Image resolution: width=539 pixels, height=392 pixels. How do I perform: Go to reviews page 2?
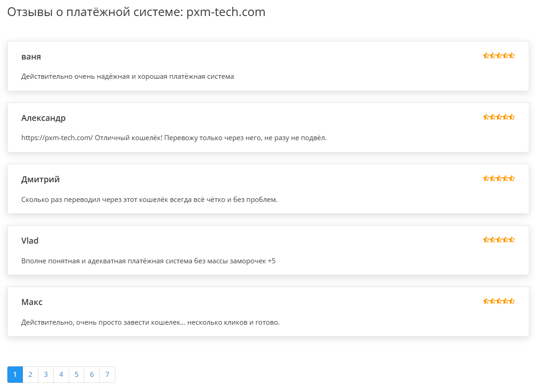pos(30,375)
